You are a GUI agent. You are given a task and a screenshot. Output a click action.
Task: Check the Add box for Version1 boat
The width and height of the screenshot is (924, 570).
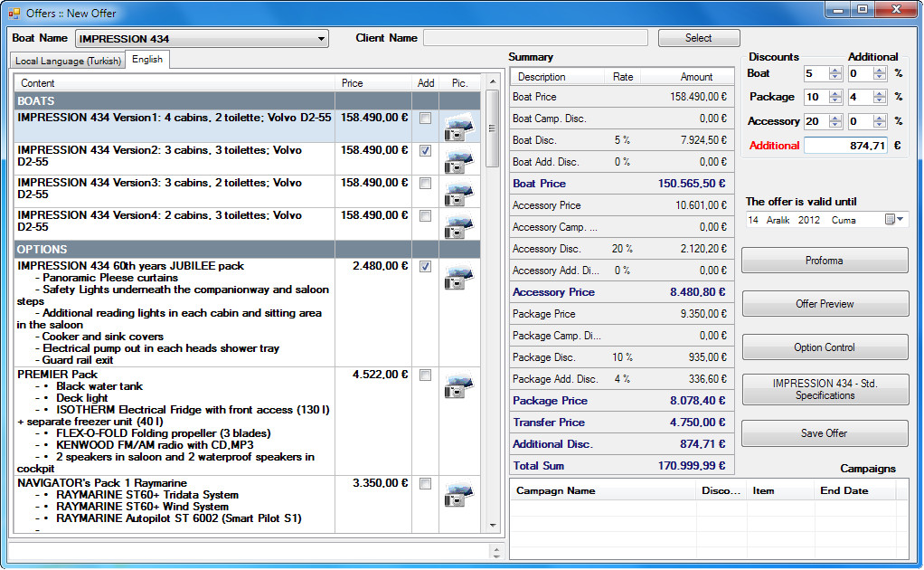pyautogui.click(x=425, y=119)
